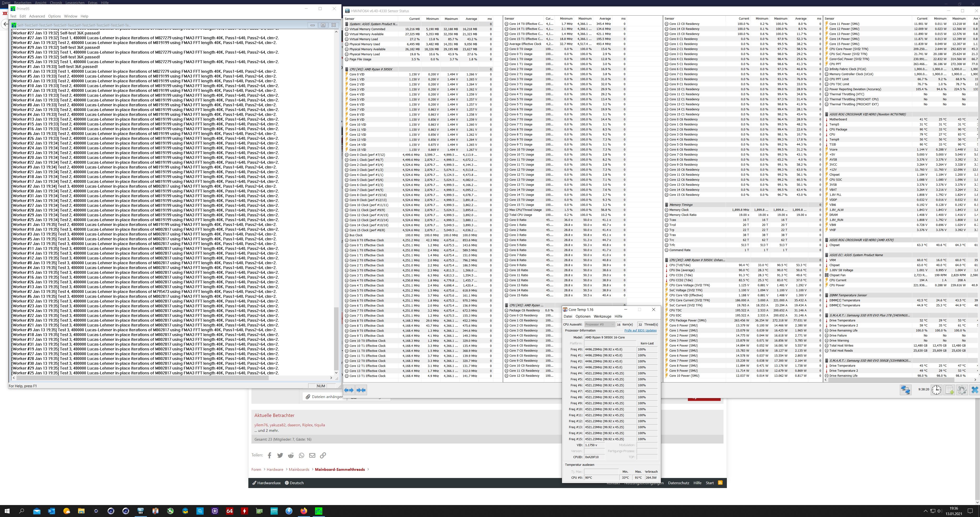Open Deutsch language selector in footer

tap(295, 483)
